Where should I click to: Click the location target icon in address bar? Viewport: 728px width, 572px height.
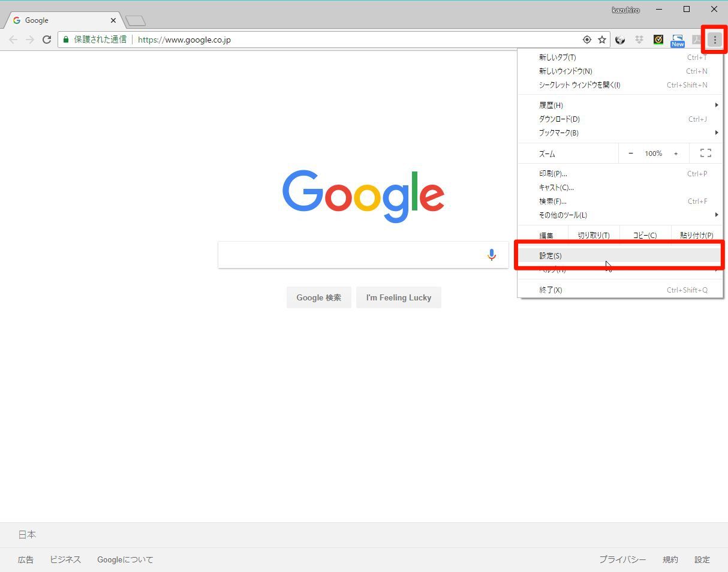coord(587,40)
